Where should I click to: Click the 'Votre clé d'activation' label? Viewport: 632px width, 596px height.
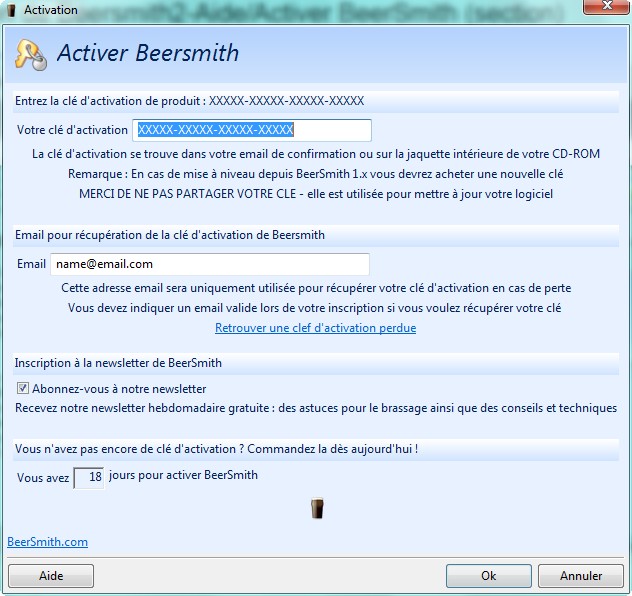click(72, 130)
